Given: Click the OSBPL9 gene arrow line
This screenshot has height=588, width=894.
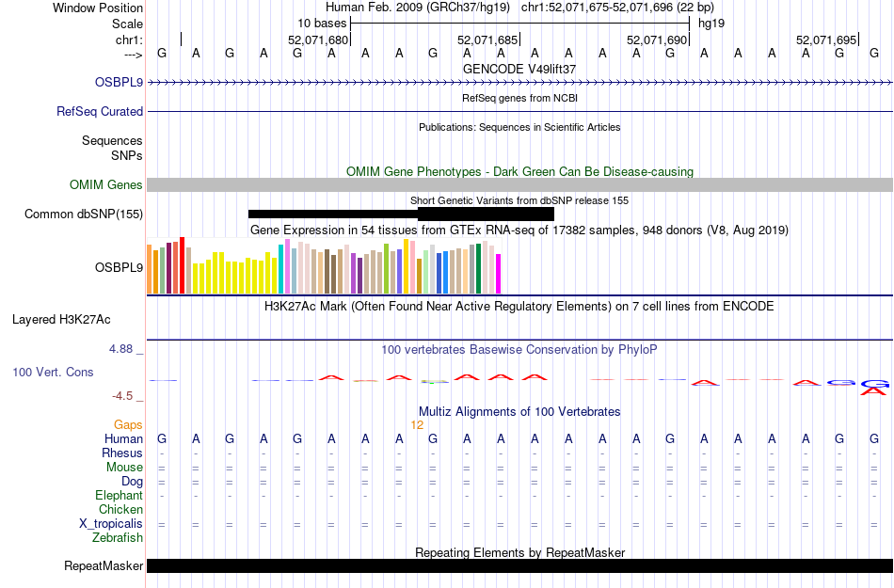Looking at the screenshot, I should click(519, 83).
